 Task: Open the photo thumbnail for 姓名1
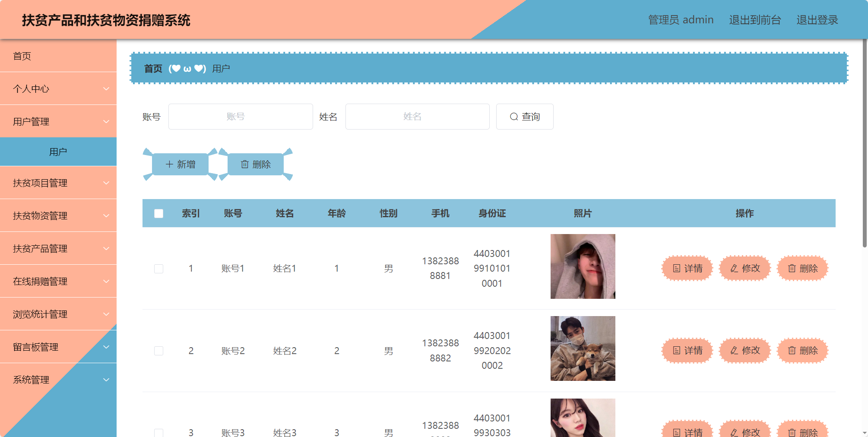[x=583, y=266]
